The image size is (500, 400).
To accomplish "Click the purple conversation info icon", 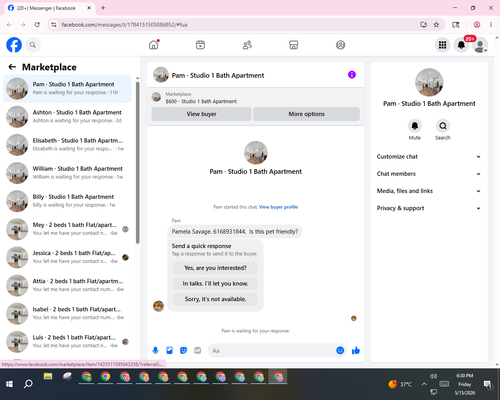I will [352, 75].
